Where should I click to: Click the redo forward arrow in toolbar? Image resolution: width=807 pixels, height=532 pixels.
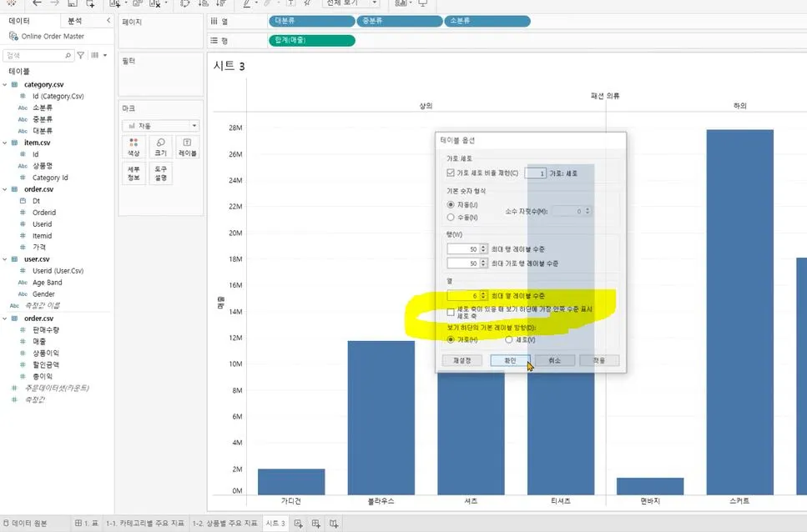[54, 3]
